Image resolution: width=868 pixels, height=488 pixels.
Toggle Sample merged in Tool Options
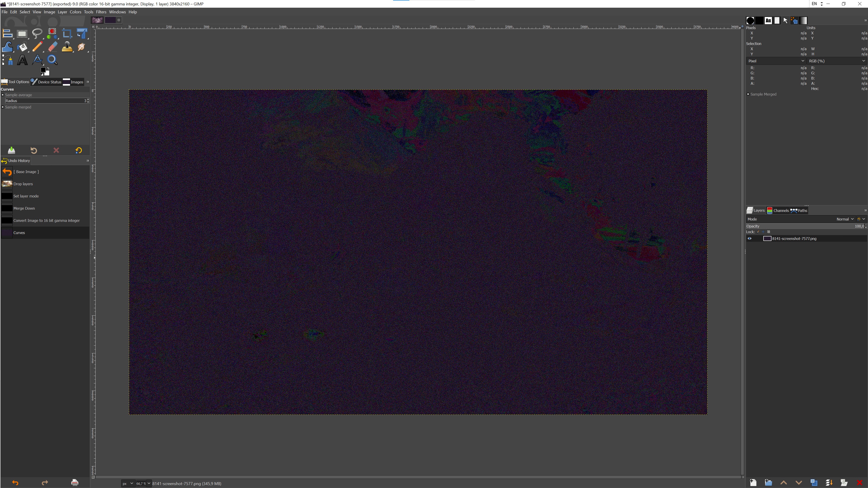[x=3, y=107]
